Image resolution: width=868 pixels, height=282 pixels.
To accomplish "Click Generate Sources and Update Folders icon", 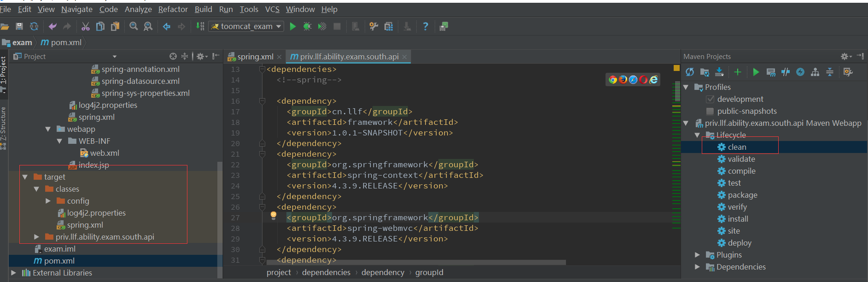I will (x=705, y=72).
